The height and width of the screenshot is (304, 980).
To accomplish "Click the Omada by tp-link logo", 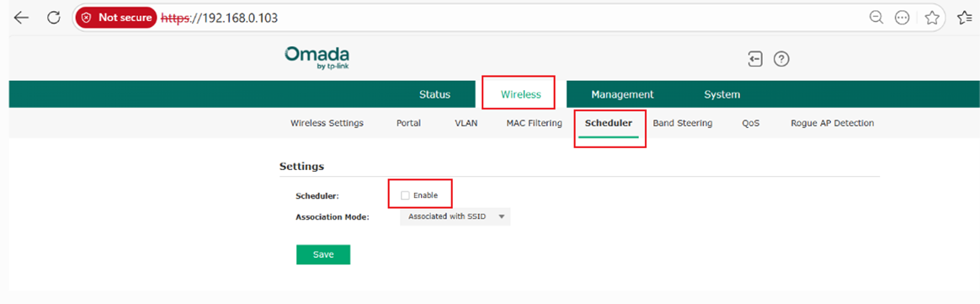I will (x=317, y=58).
